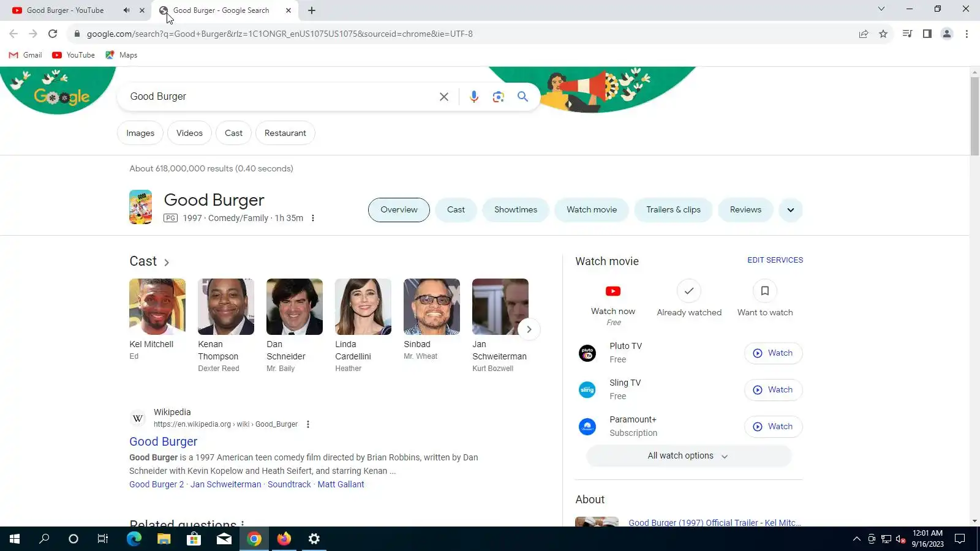Open Matt Gallant sublink
The height and width of the screenshot is (551, 980).
coord(341,484)
